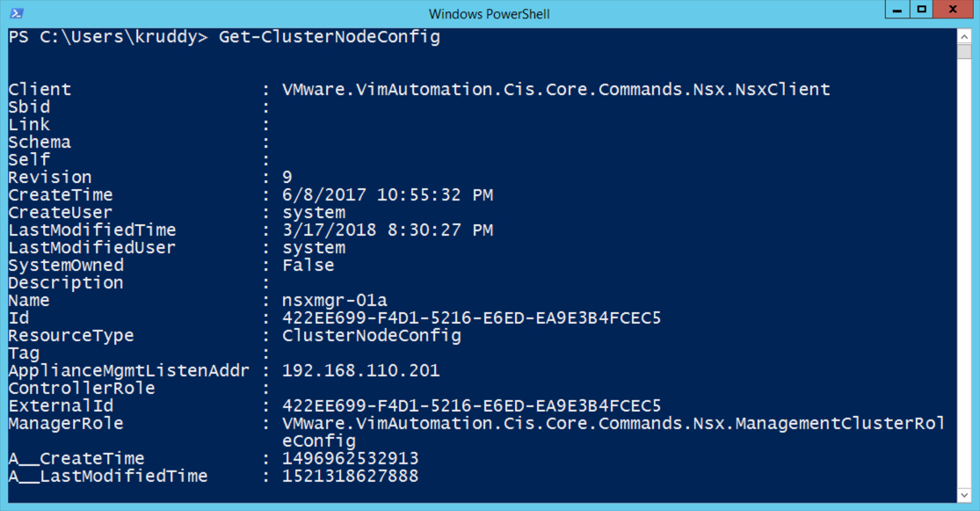Click the Client value ending in NsxClient

click(x=555, y=89)
